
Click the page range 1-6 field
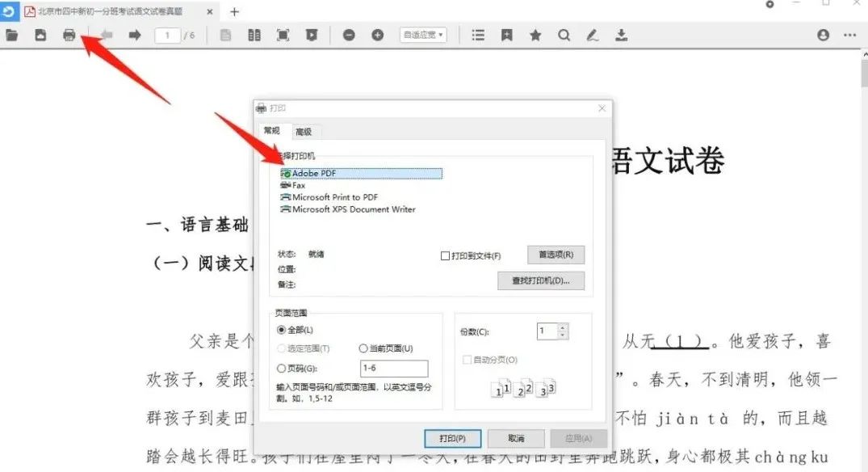(x=394, y=369)
